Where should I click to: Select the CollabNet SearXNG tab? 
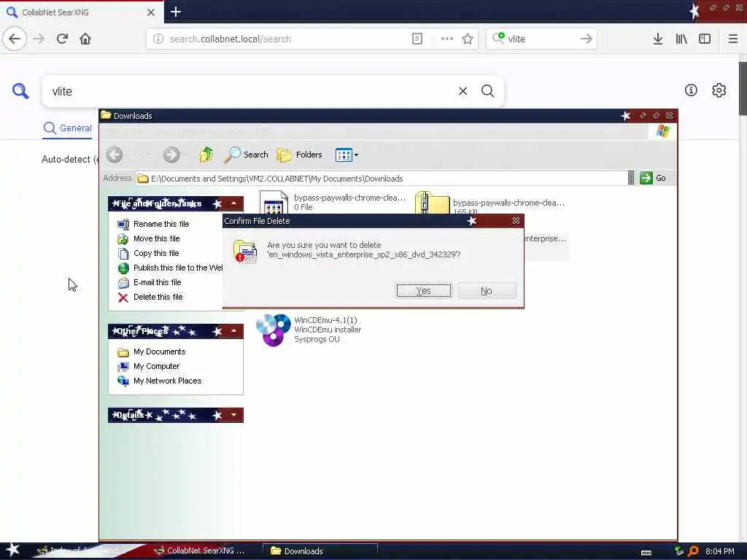(82, 12)
